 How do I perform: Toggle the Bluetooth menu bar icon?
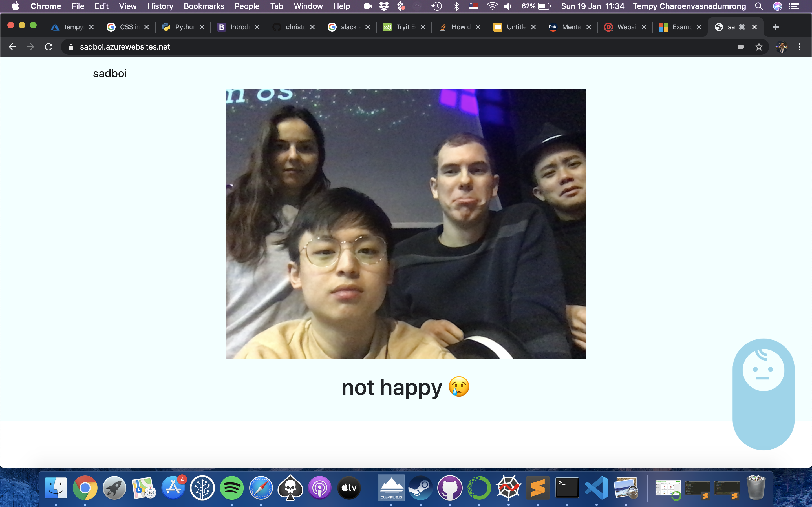click(x=456, y=6)
